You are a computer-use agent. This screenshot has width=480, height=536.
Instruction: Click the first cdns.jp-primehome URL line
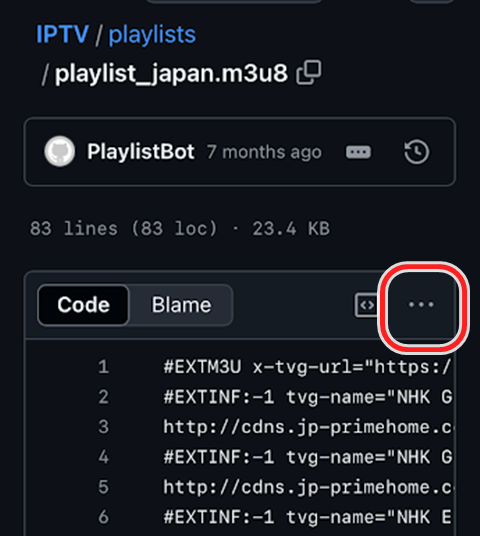pyautogui.click(x=307, y=427)
